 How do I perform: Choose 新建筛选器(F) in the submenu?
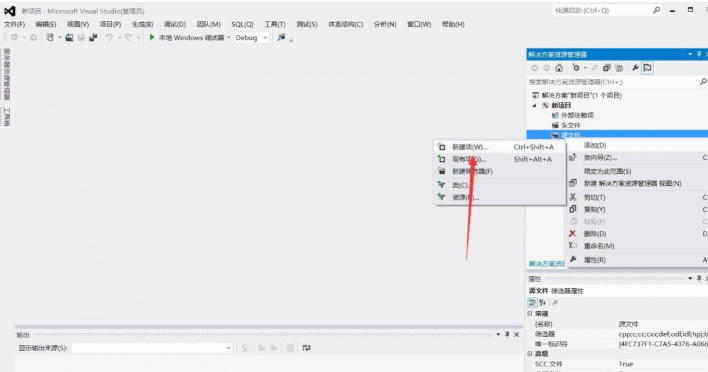pyautogui.click(x=500, y=171)
